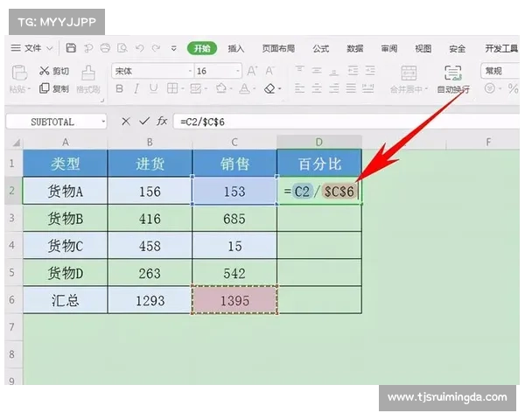Click the justify alignment icon
Viewport: 525px width, 420px height.
(x=351, y=88)
